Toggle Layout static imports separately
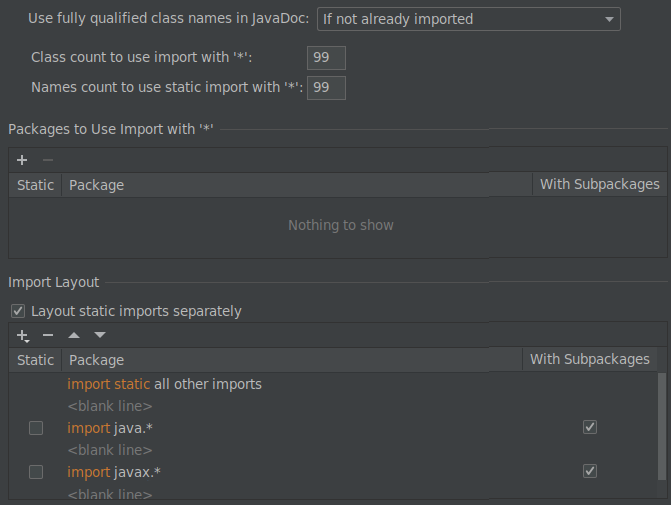The height and width of the screenshot is (505, 671). tap(17, 311)
